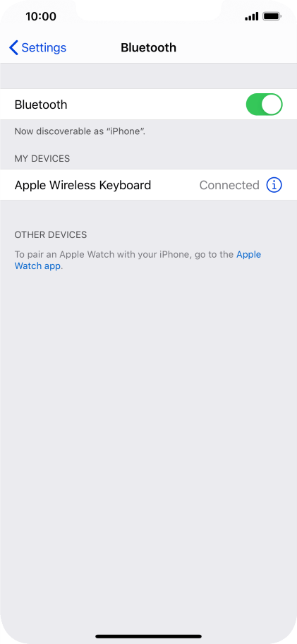Viewport: 297px width, 644px height.
Task: Open the Apple Watch app link
Action: (138, 260)
